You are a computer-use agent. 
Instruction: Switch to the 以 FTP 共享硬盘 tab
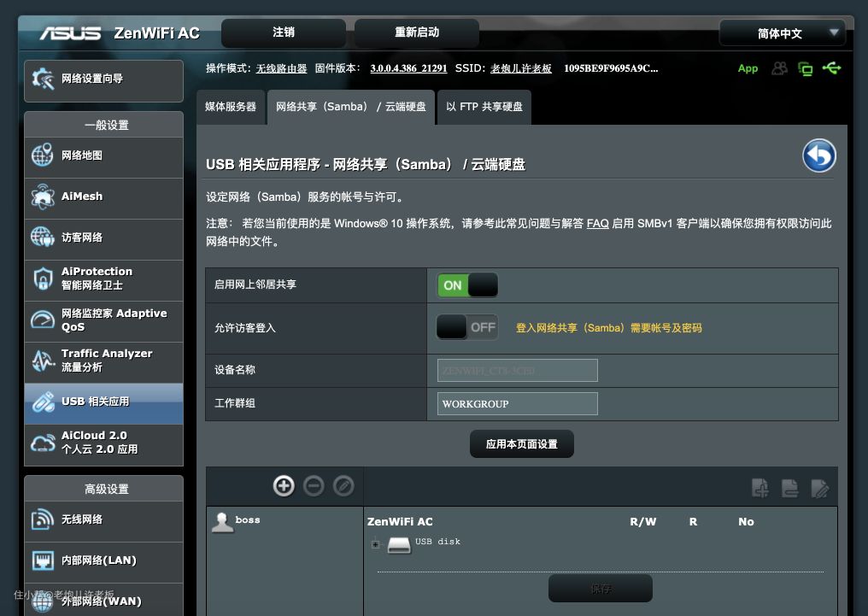[x=484, y=107]
